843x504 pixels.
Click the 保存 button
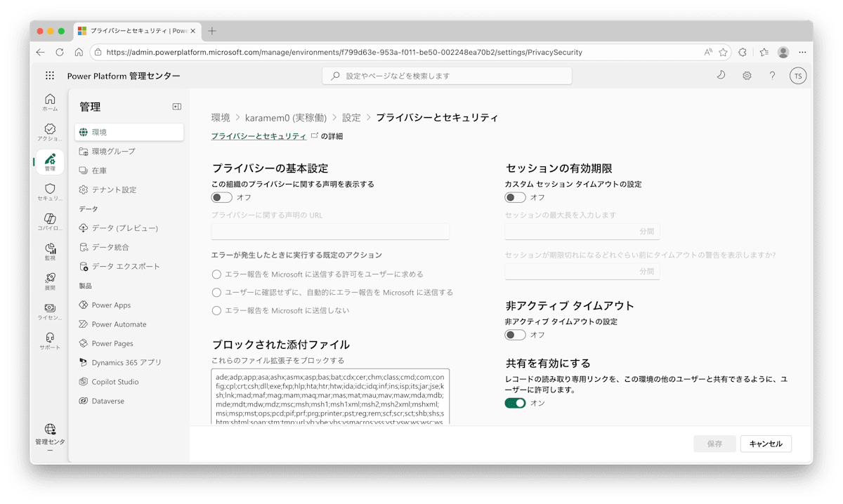tap(714, 444)
